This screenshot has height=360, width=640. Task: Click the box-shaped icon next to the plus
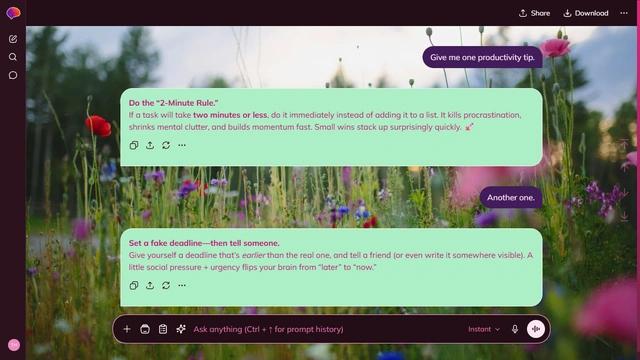click(145, 329)
